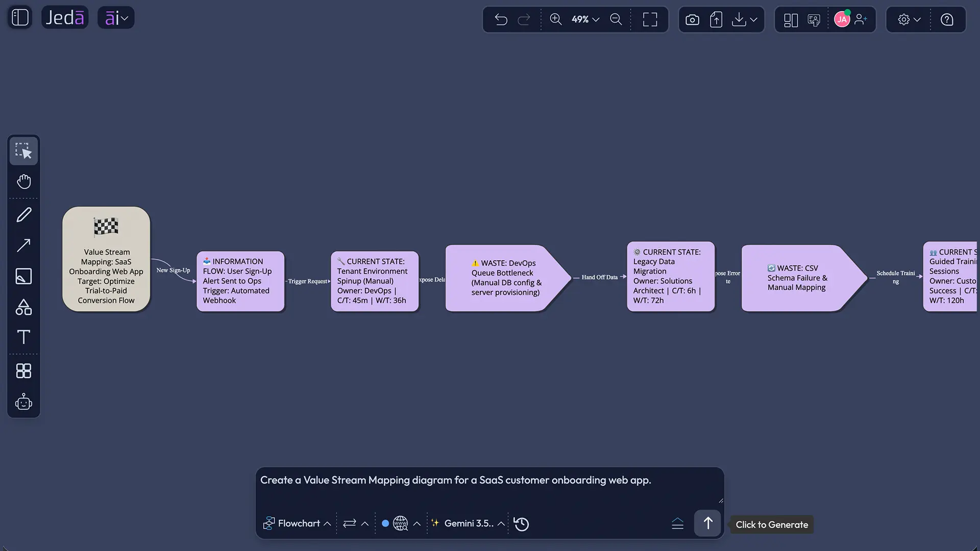Expand the Flowchart type selector
980x551 pixels.
pos(297,523)
